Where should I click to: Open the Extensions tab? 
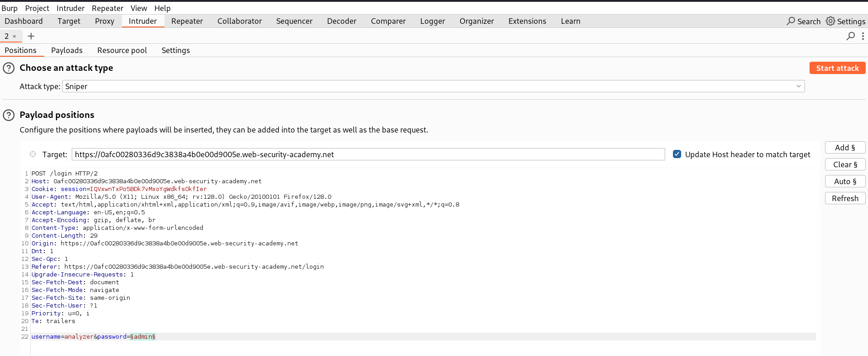527,21
